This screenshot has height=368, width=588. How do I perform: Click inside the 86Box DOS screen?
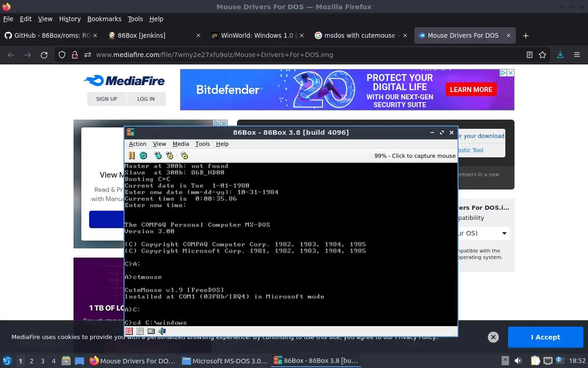[291, 245]
